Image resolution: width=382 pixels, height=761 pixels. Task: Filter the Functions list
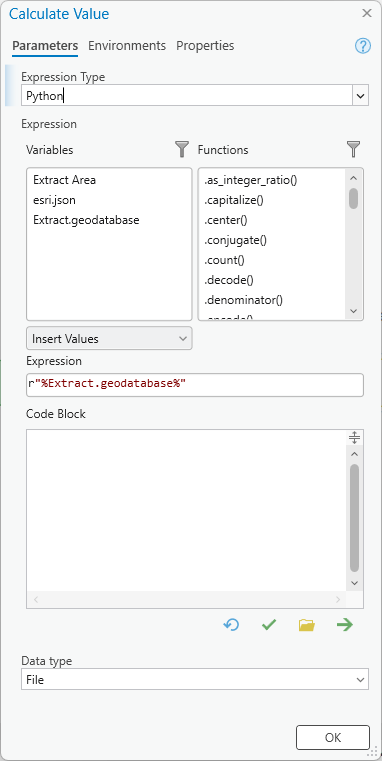tap(354, 149)
